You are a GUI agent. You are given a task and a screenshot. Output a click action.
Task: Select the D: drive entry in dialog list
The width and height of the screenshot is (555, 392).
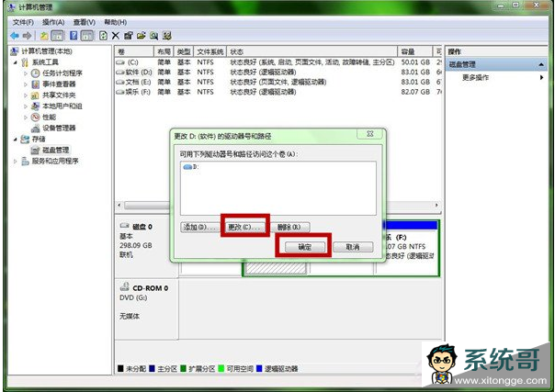tap(191, 167)
